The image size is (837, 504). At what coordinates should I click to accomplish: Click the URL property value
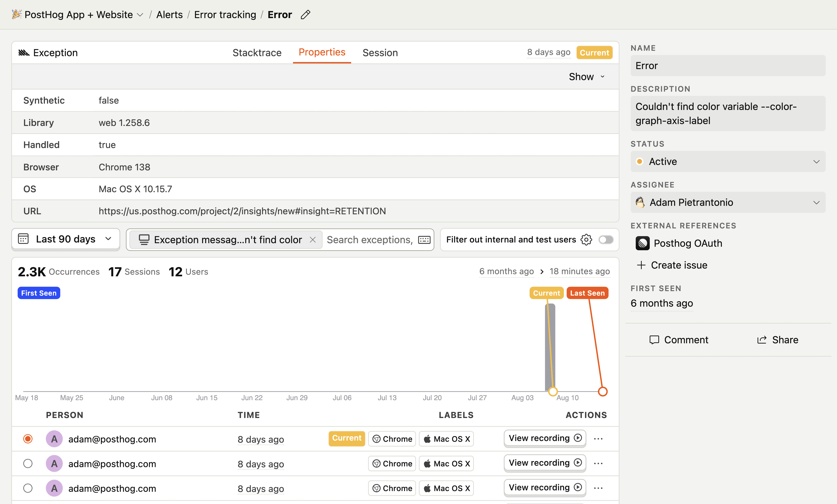click(x=242, y=211)
